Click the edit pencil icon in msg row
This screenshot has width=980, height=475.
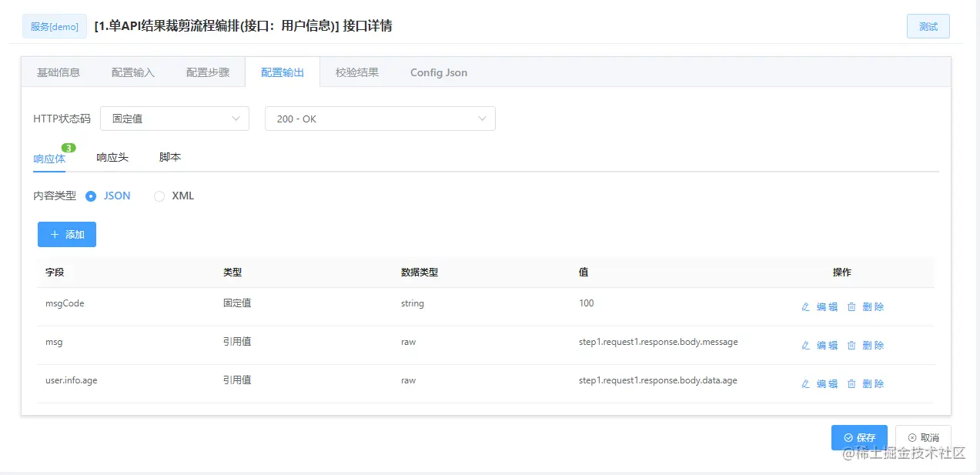[806, 345]
